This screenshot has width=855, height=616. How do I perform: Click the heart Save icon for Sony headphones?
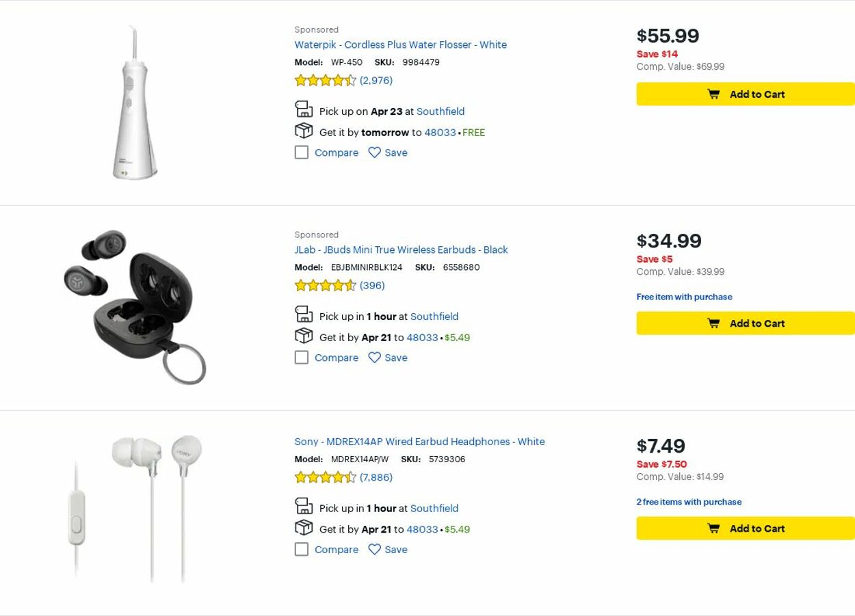point(374,550)
